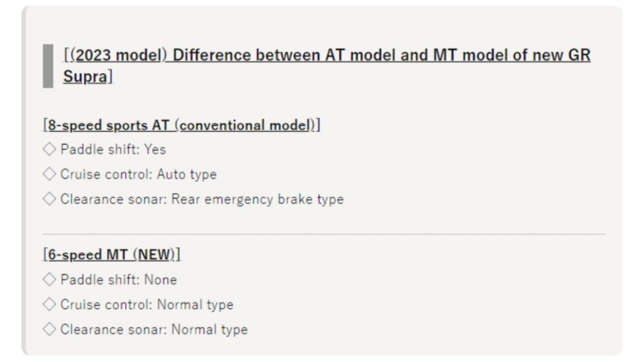Click the diamond bullet beside Paddle shift: None

pyautogui.click(x=49, y=280)
